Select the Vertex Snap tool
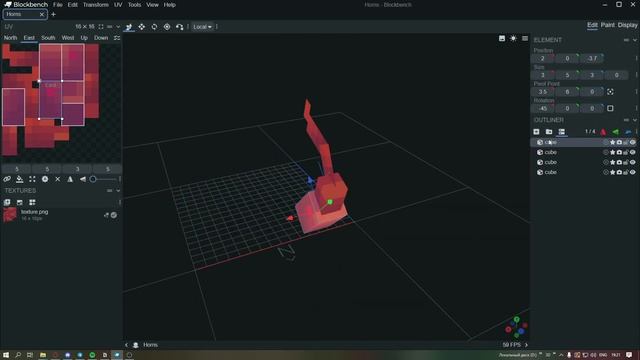This screenshot has width=640, height=360. click(x=180, y=27)
